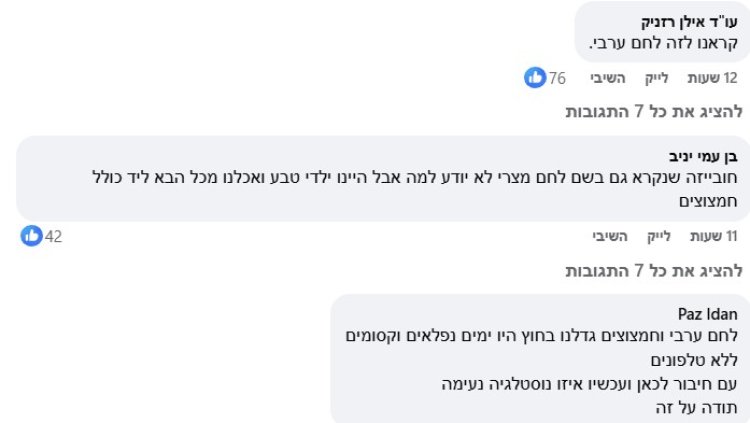
Task: Click the comment text קראנו לזה לחם ערבי
Action: click(663, 43)
